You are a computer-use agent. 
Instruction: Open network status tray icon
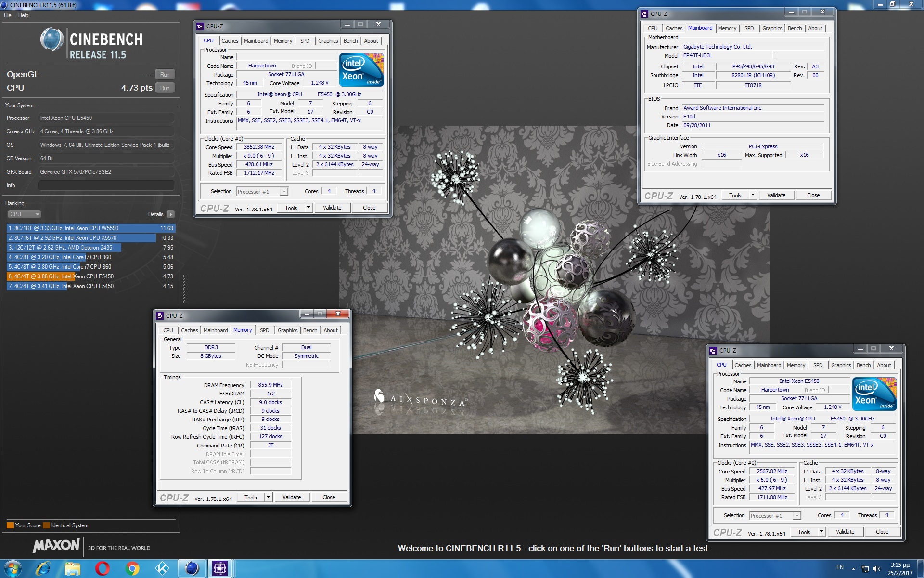pyautogui.click(x=865, y=569)
